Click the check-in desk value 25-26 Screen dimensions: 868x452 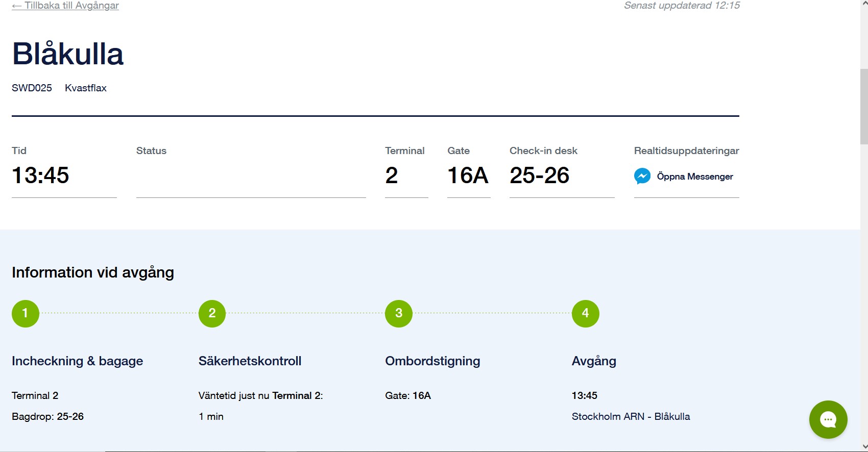click(539, 175)
